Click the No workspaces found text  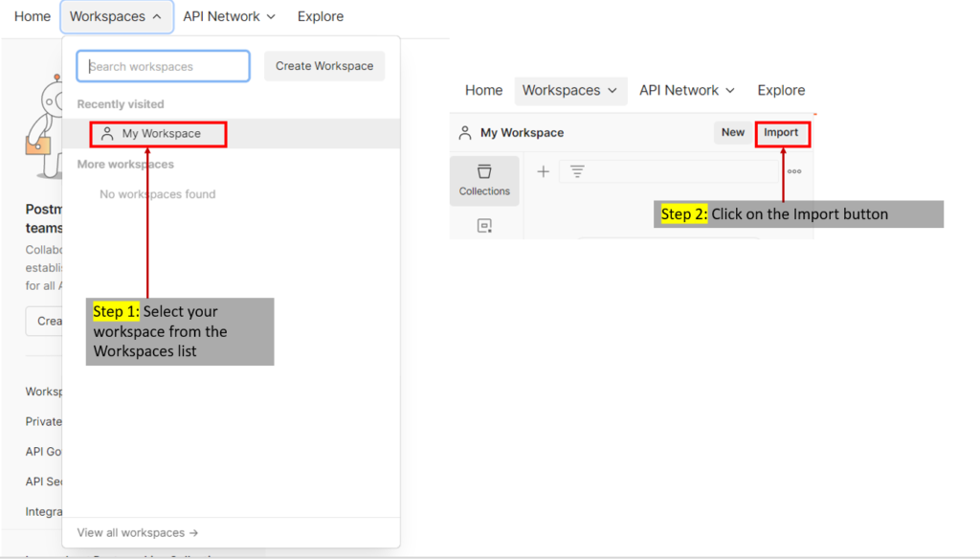pos(158,194)
